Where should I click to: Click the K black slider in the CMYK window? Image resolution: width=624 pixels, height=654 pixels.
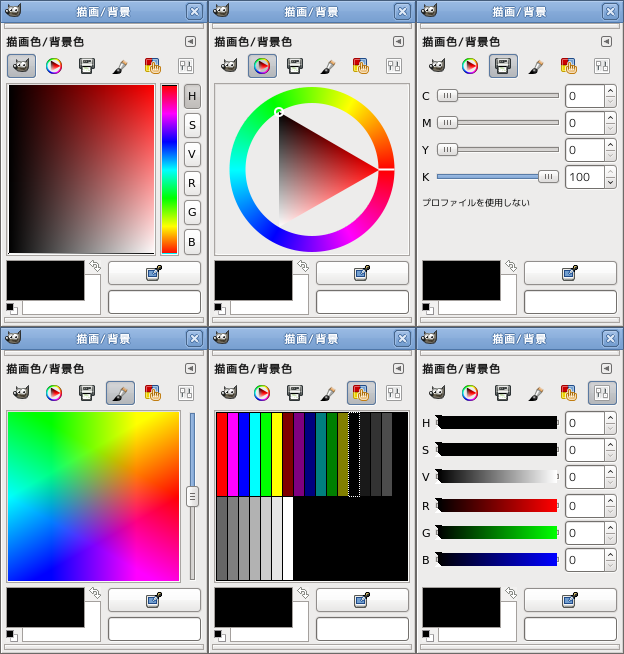pos(498,177)
